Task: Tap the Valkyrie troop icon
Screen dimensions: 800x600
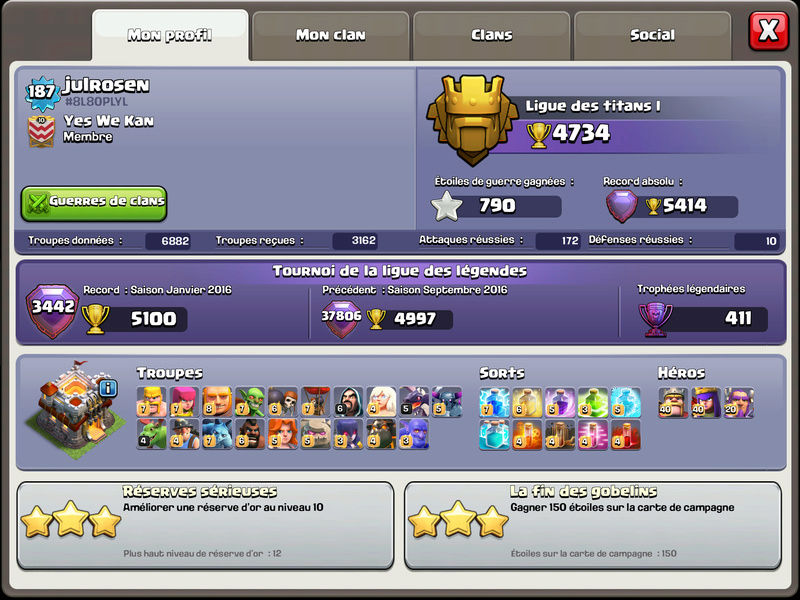Action: click(x=282, y=434)
